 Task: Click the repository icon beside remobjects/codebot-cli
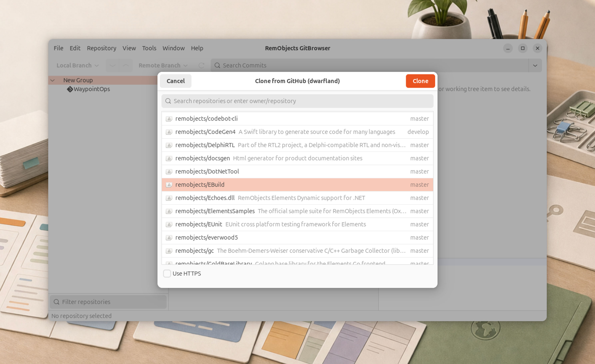169,119
